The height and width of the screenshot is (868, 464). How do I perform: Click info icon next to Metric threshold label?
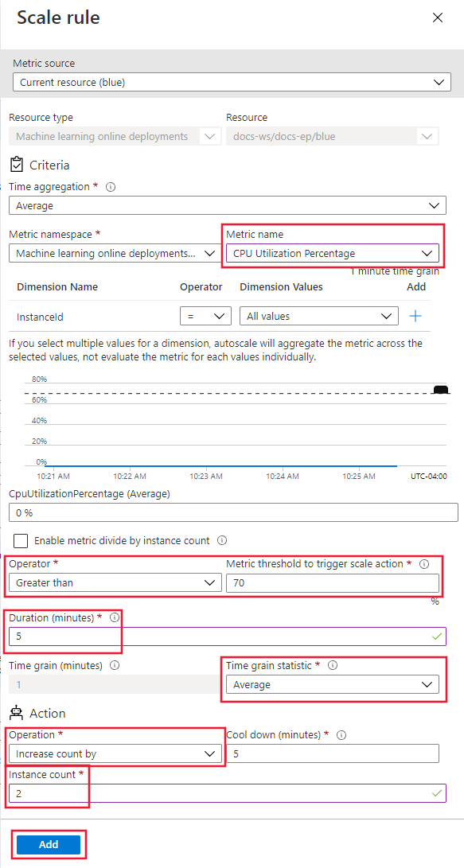coord(425,564)
